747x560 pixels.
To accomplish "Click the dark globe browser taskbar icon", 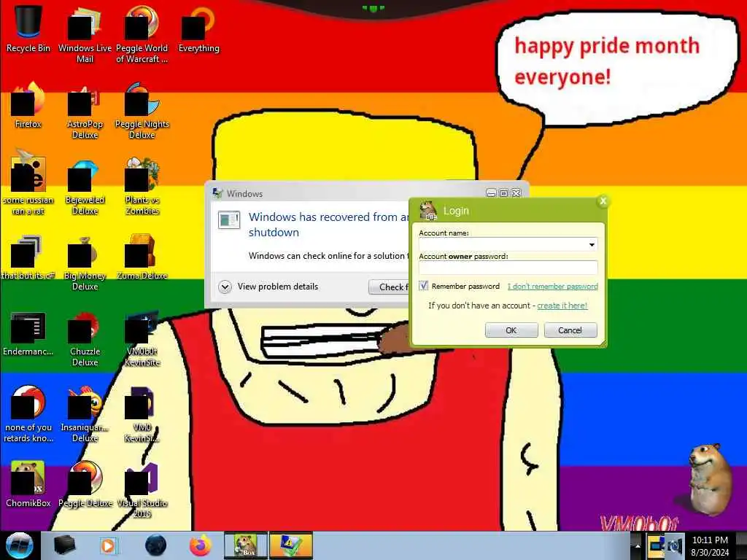I will (x=156, y=545).
